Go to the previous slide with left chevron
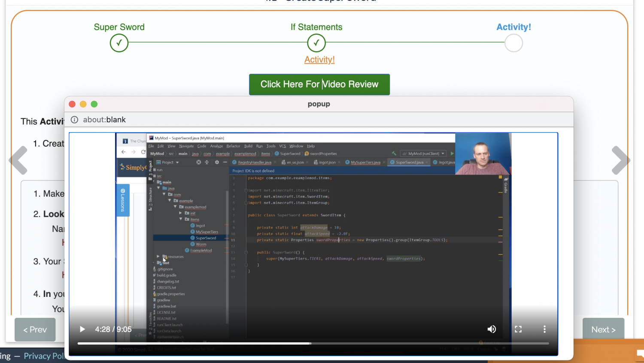This screenshot has width=644, height=363. click(x=18, y=160)
